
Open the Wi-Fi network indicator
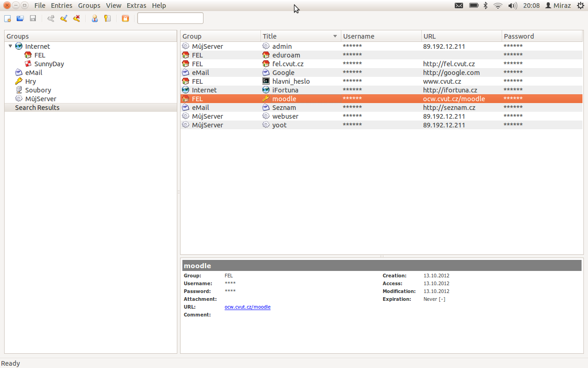(498, 6)
